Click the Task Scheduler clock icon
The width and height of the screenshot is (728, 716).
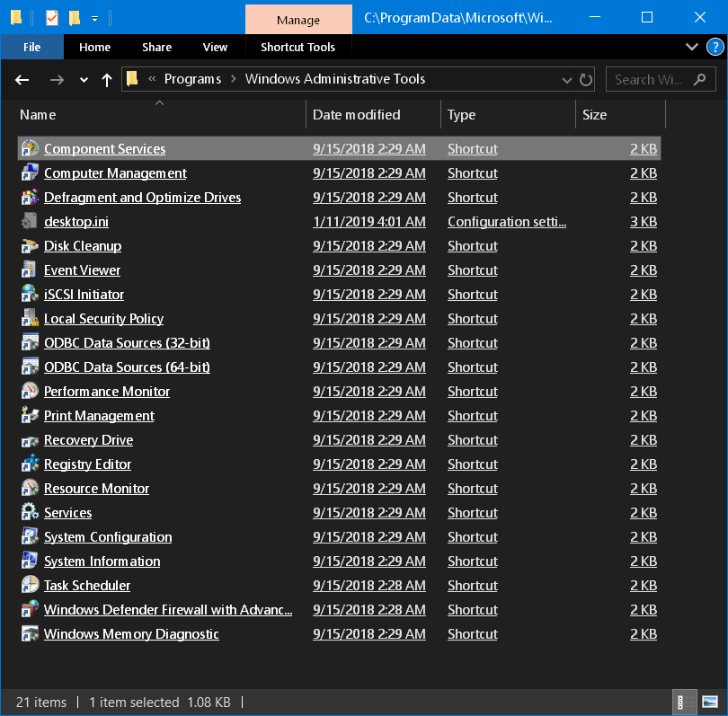pyautogui.click(x=30, y=585)
